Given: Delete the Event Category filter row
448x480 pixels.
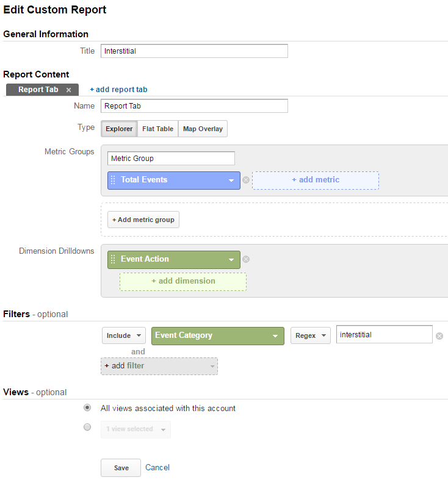Looking at the screenshot, I should point(439,336).
